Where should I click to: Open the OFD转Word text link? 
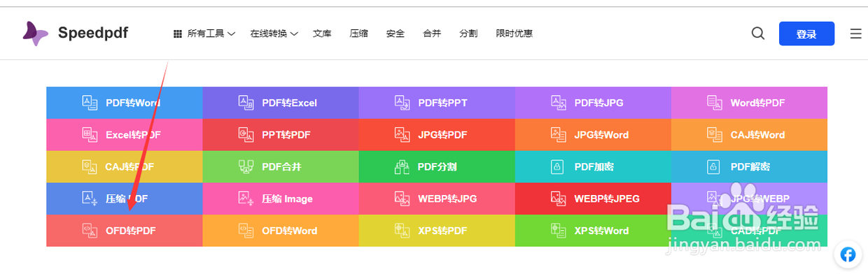click(x=290, y=231)
